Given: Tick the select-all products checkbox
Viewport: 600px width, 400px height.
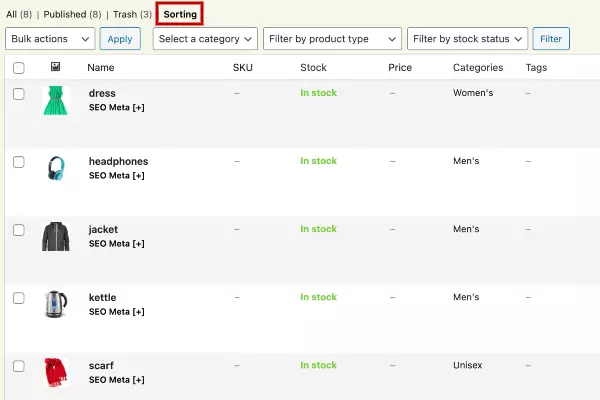Looking at the screenshot, I should [18, 68].
